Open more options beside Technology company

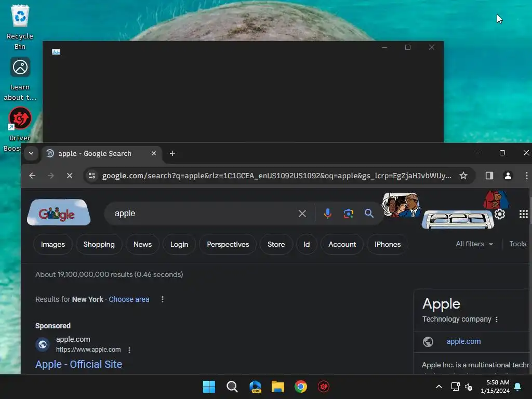[x=497, y=320]
